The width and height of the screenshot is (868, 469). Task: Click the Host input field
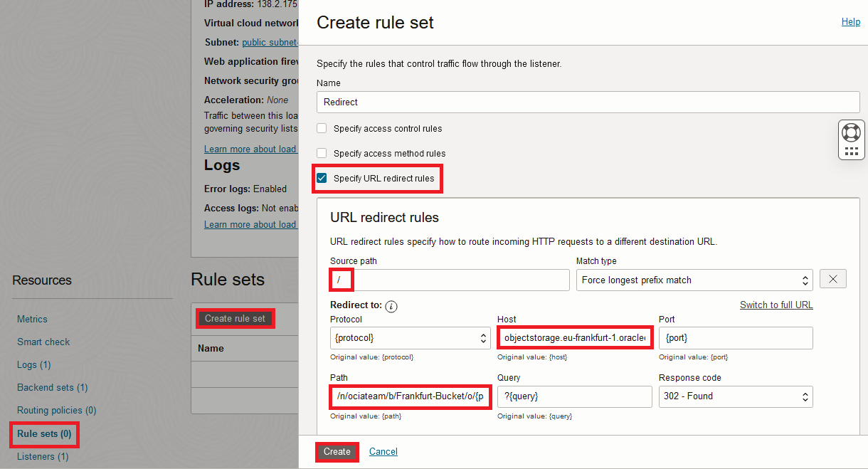click(575, 338)
